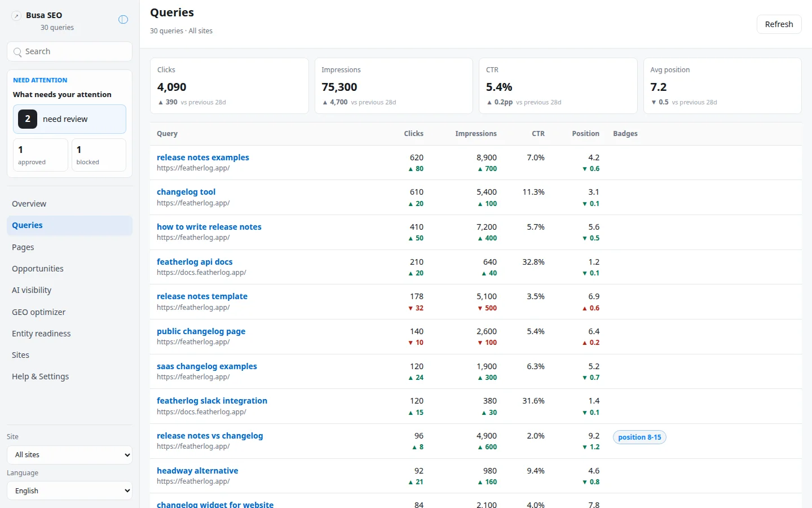
Task: Open the Pages section
Action: pos(69,247)
